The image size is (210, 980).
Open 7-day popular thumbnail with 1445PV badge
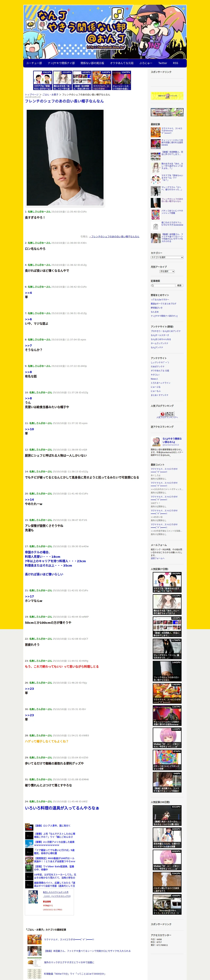(x=167, y=671)
